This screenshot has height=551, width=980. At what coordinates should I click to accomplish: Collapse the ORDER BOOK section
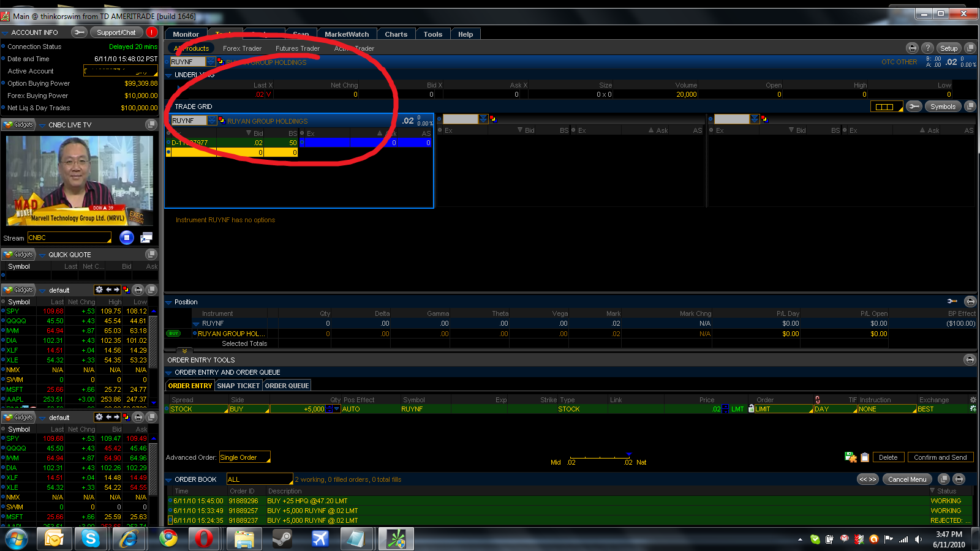[x=169, y=480]
